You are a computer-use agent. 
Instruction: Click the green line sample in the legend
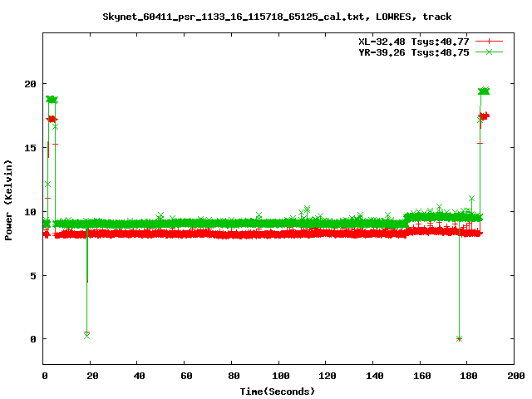click(x=489, y=52)
